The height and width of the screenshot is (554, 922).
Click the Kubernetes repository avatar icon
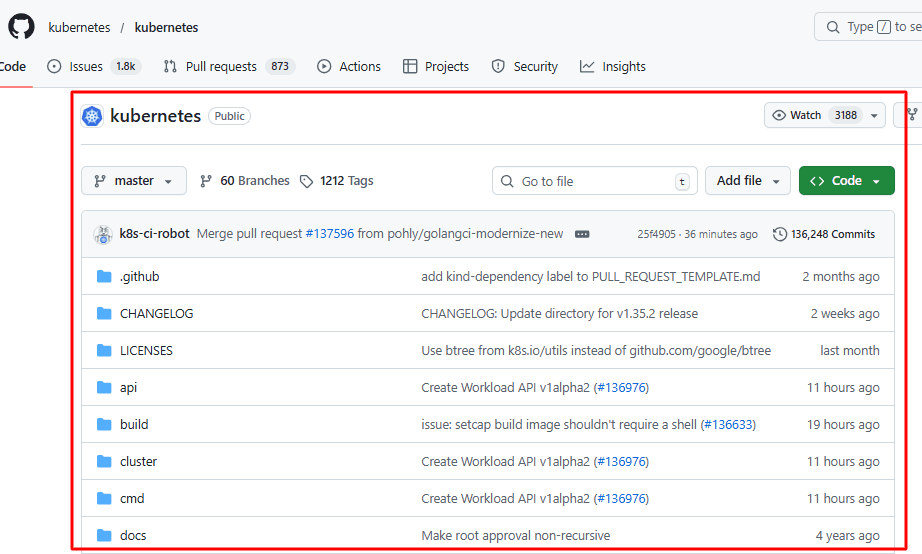(x=92, y=116)
